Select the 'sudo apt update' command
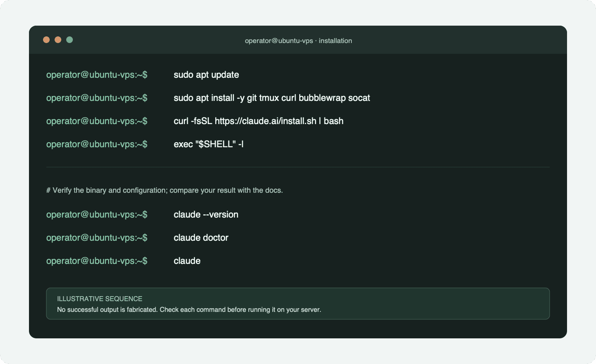Viewport: 596px width, 364px height. (206, 75)
